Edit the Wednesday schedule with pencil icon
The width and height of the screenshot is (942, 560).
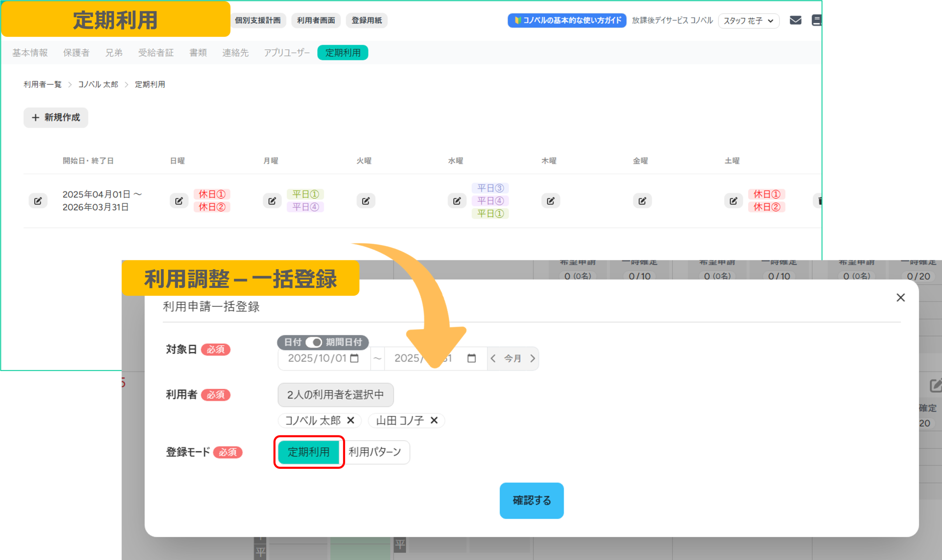coord(457,201)
